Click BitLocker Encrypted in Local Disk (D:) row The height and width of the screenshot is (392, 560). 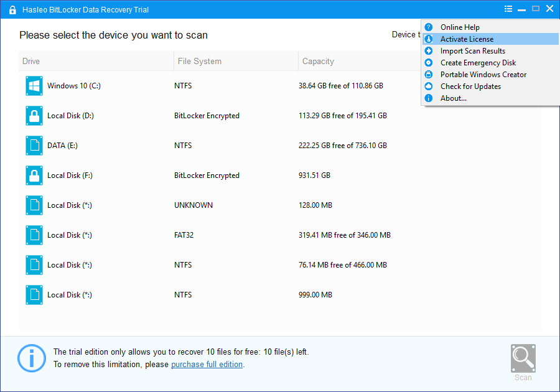pyautogui.click(x=207, y=116)
